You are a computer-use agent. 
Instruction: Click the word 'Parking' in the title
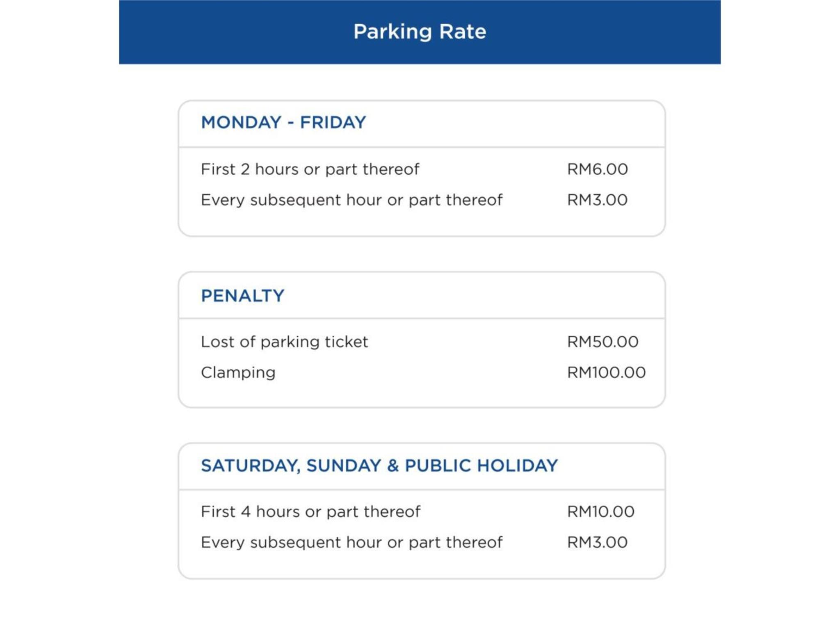click(x=393, y=32)
